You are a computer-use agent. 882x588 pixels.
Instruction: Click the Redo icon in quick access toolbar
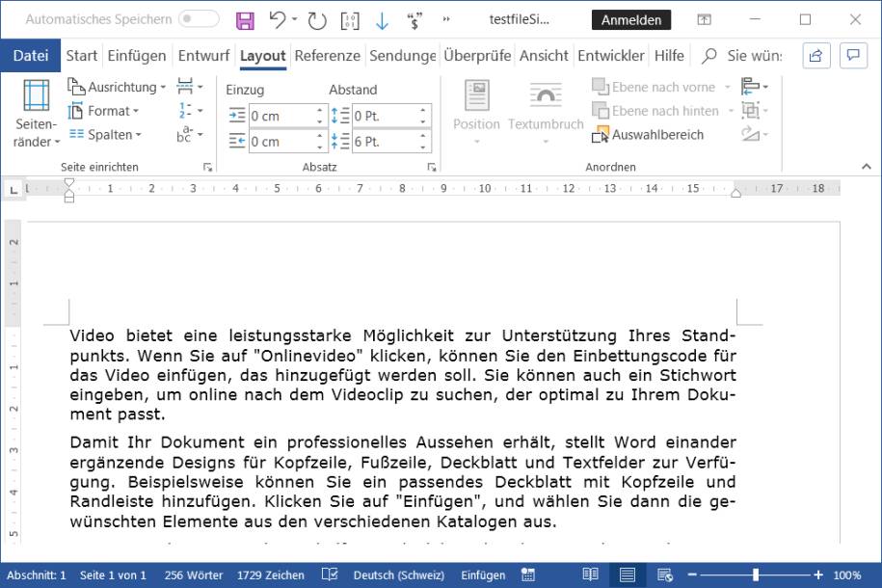(317, 19)
